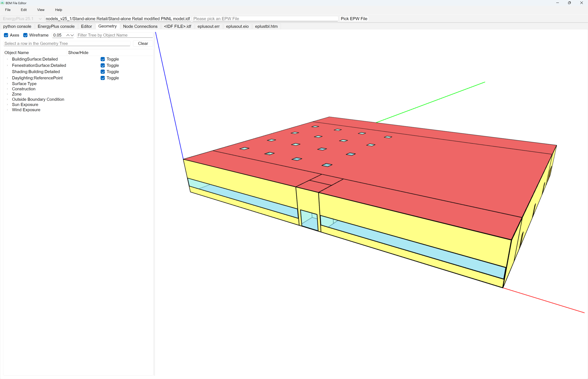Click the Show/Hide column header

coord(110,53)
